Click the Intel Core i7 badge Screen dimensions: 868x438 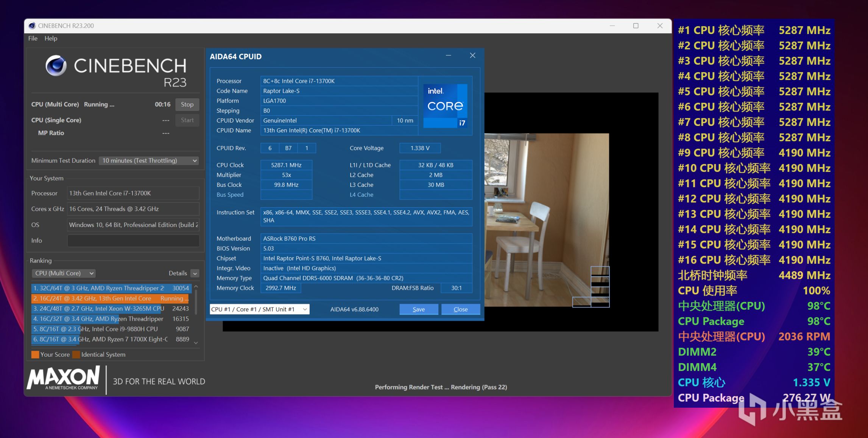point(445,106)
